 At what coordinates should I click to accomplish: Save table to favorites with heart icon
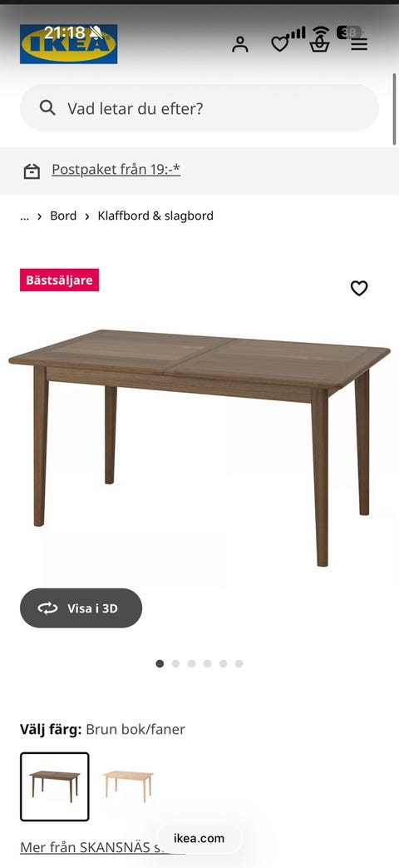coord(359,288)
